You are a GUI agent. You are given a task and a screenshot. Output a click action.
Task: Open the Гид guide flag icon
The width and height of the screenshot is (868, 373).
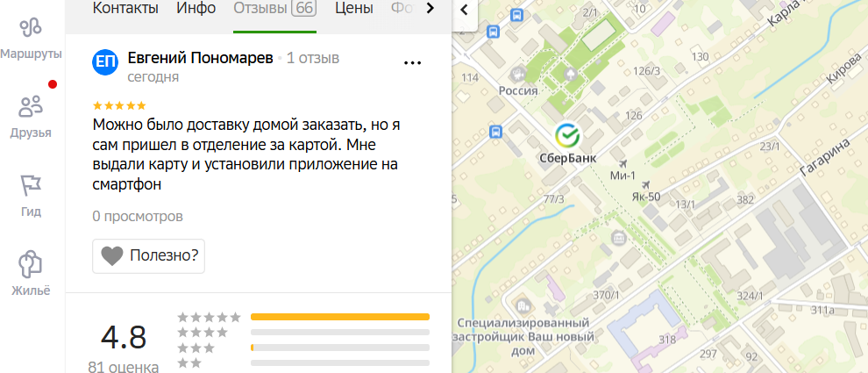tap(31, 185)
